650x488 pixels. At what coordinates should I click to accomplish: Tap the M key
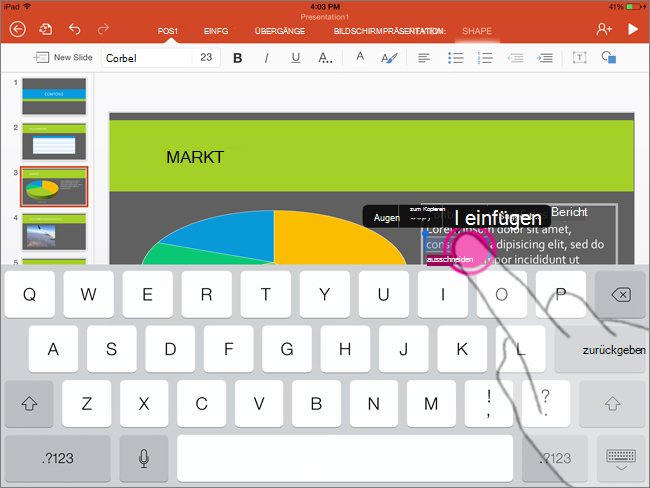click(431, 403)
